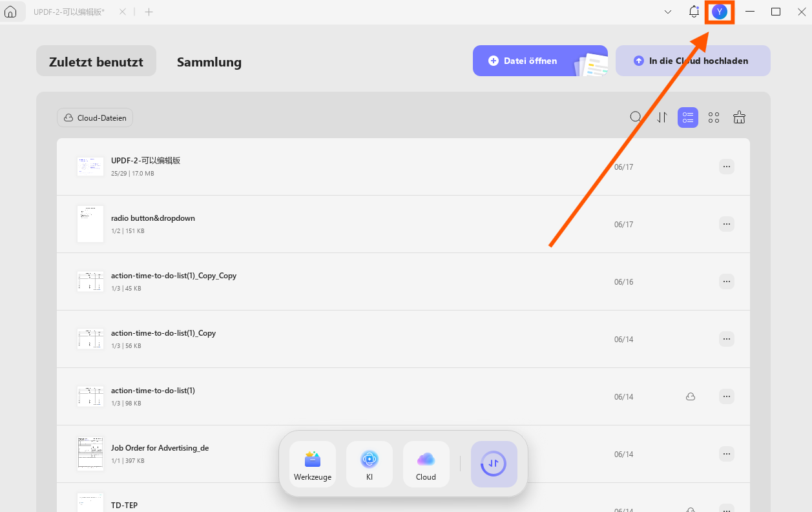Open more options for UPDF-2 file
This screenshot has height=512, width=812.
[x=727, y=167]
